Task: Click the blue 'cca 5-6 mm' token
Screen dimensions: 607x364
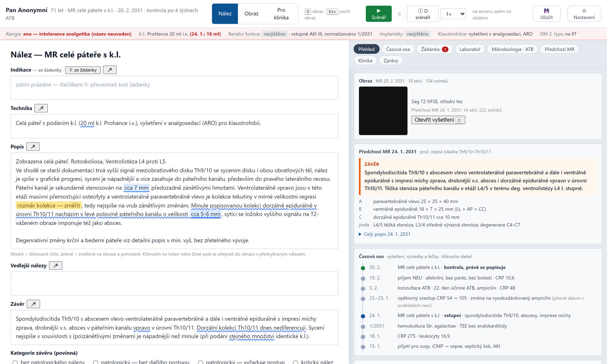Action: click(206, 214)
